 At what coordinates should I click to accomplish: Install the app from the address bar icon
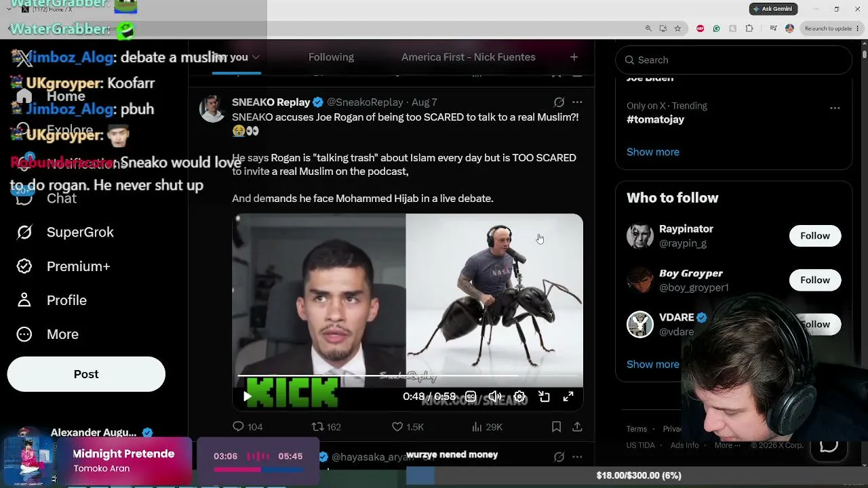(x=663, y=28)
